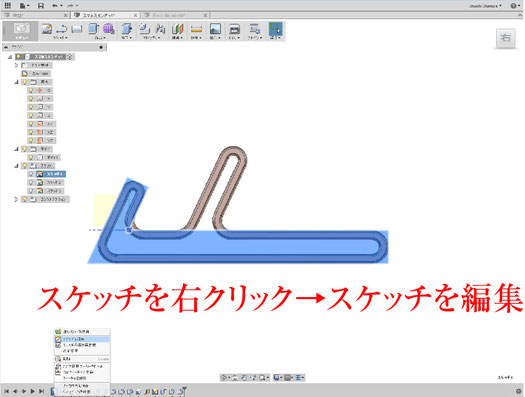The height and width of the screenshot is (397, 525).
Task: Select the purple Create Form tool icon
Action: [108, 29]
